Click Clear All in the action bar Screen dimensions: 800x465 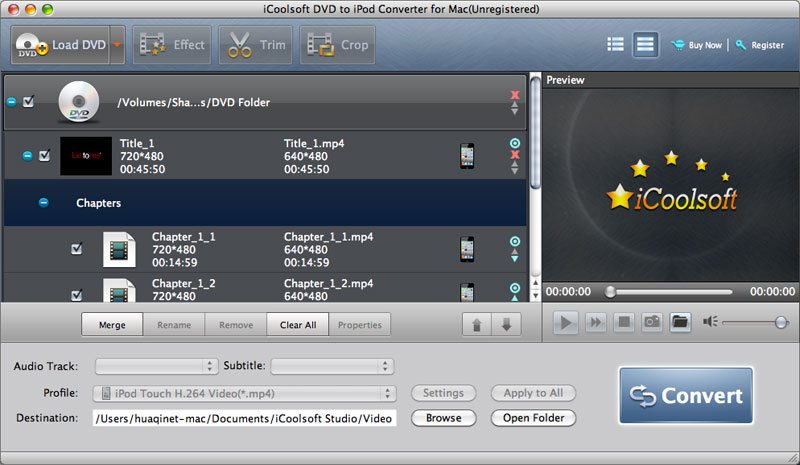tap(297, 325)
